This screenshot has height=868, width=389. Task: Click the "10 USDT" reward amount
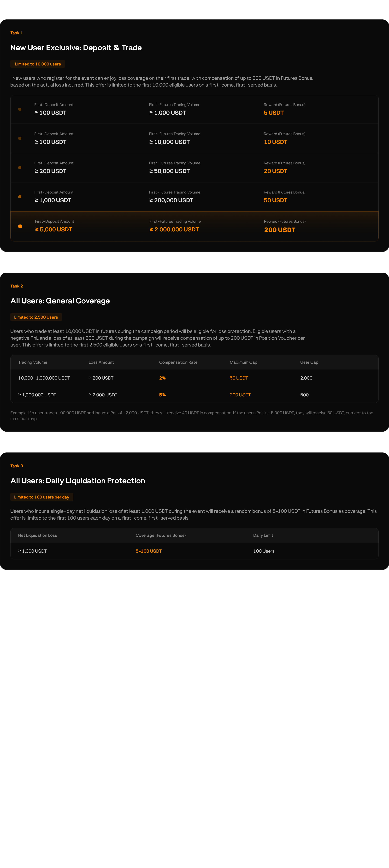pyautogui.click(x=275, y=142)
